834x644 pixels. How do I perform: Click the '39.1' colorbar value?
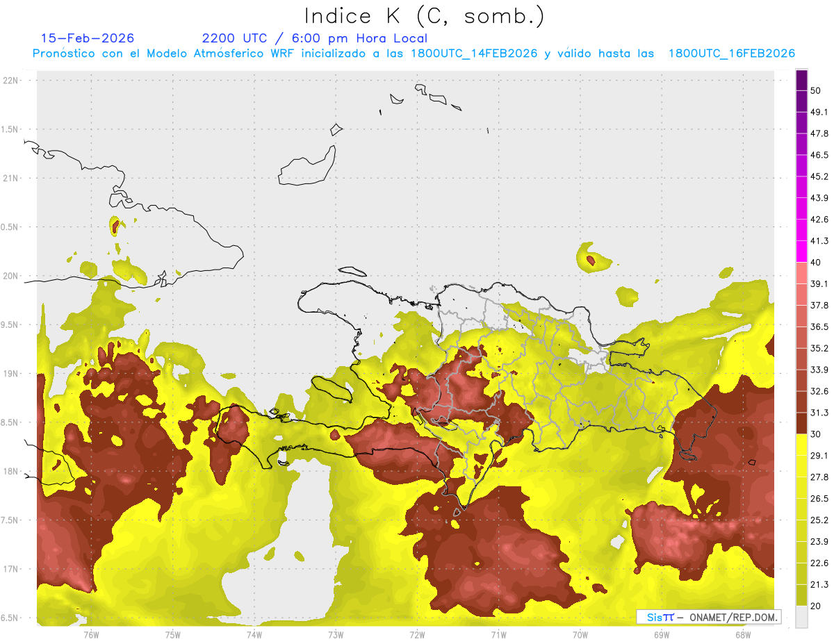[x=819, y=284]
